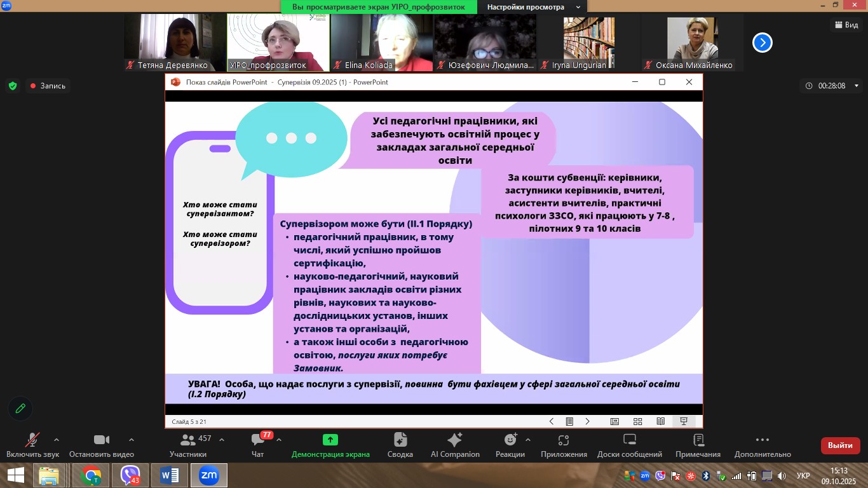The height and width of the screenshot is (488, 868).
Task: Open AI Companion
Action: pyautogui.click(x=455, y=445)
